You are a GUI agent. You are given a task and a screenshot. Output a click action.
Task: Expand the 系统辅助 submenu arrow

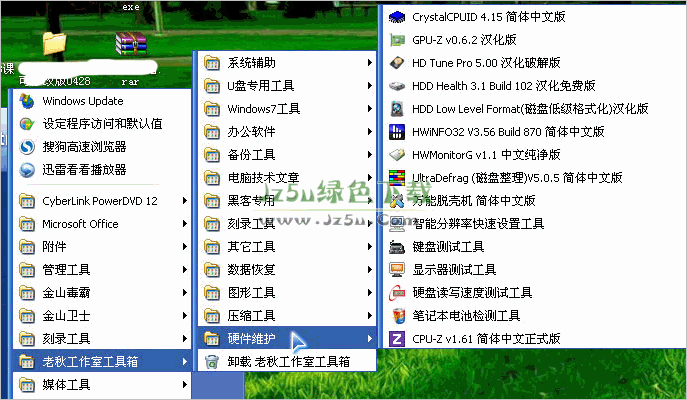[370, 63]
